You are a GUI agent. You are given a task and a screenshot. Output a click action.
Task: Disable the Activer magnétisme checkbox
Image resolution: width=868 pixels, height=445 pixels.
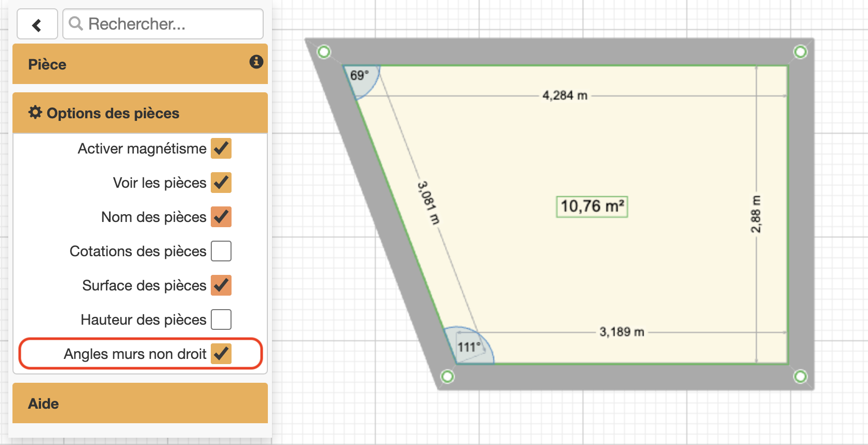click(x=221, y=148)
